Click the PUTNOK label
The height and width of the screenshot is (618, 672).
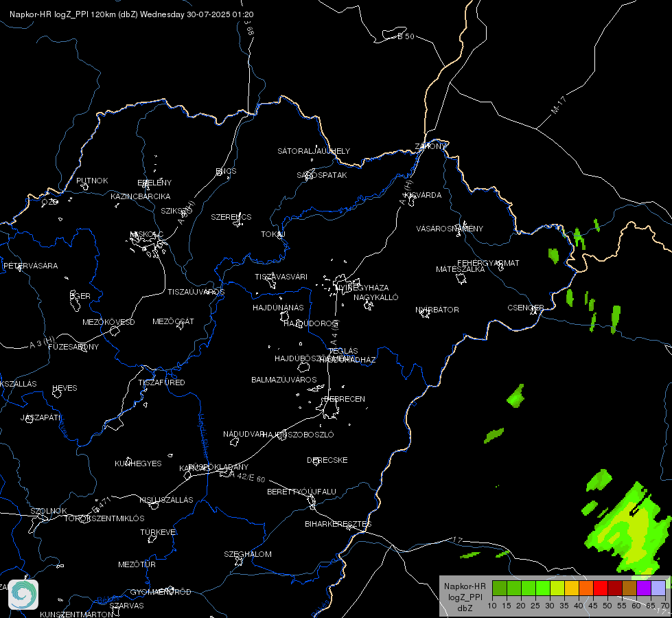pos(92,181)
